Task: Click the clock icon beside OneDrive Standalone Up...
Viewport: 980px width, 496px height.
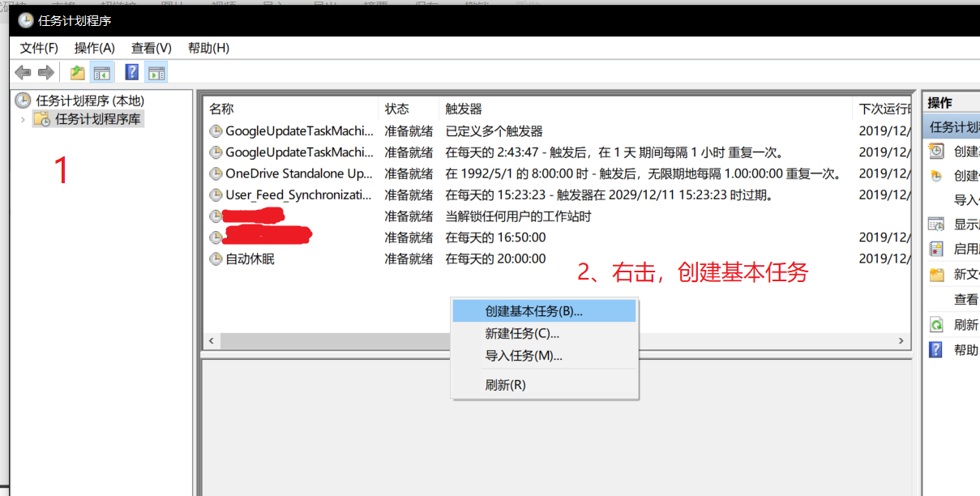Action: [216, 173]
